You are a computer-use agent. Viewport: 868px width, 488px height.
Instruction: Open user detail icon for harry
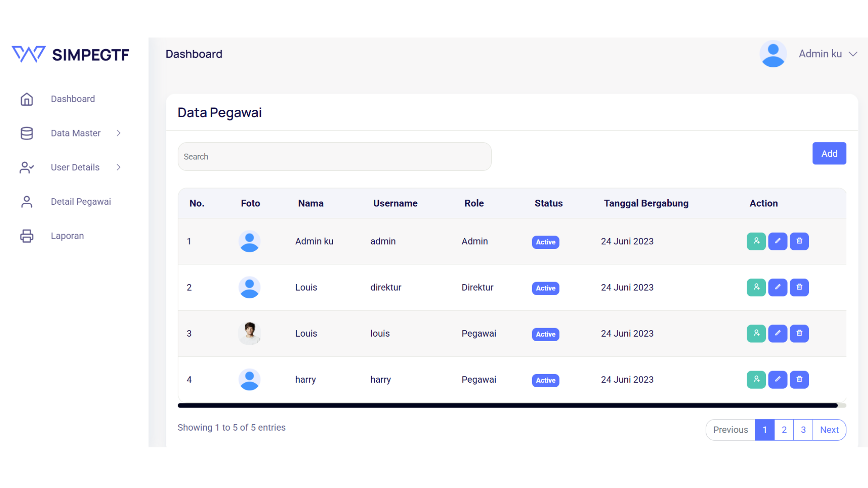pos(756,380)
